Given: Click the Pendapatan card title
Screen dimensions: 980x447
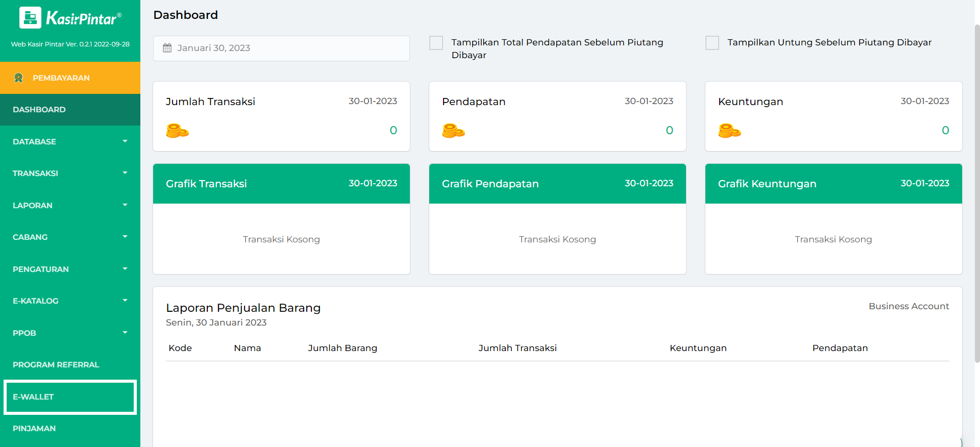Looking at the screenshot, I should [x=474, y=102].
